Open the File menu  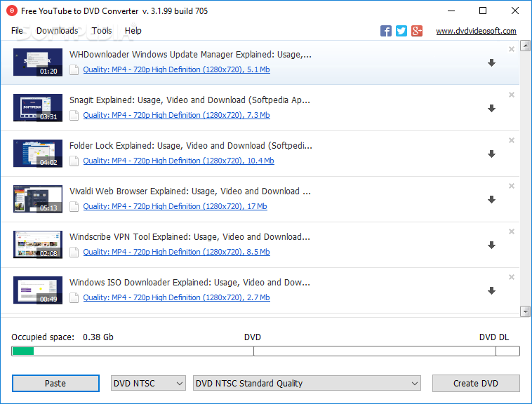tap(17, 31)
